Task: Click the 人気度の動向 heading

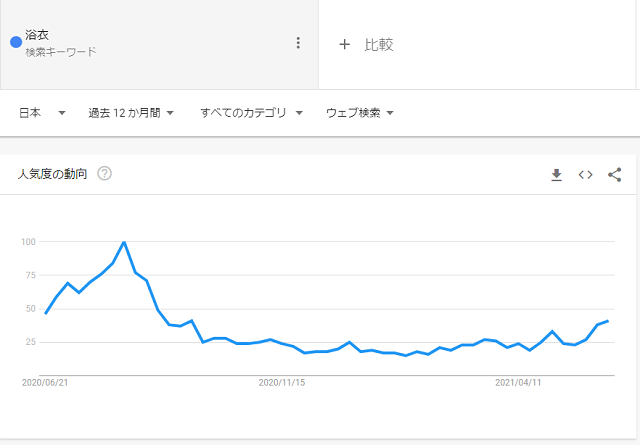Action: tap(52, 174)
